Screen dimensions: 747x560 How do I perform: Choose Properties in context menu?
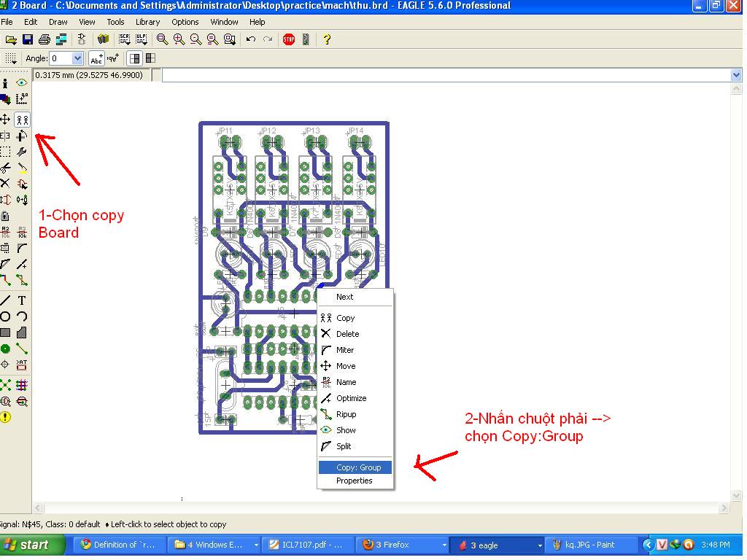coord(355,481)
